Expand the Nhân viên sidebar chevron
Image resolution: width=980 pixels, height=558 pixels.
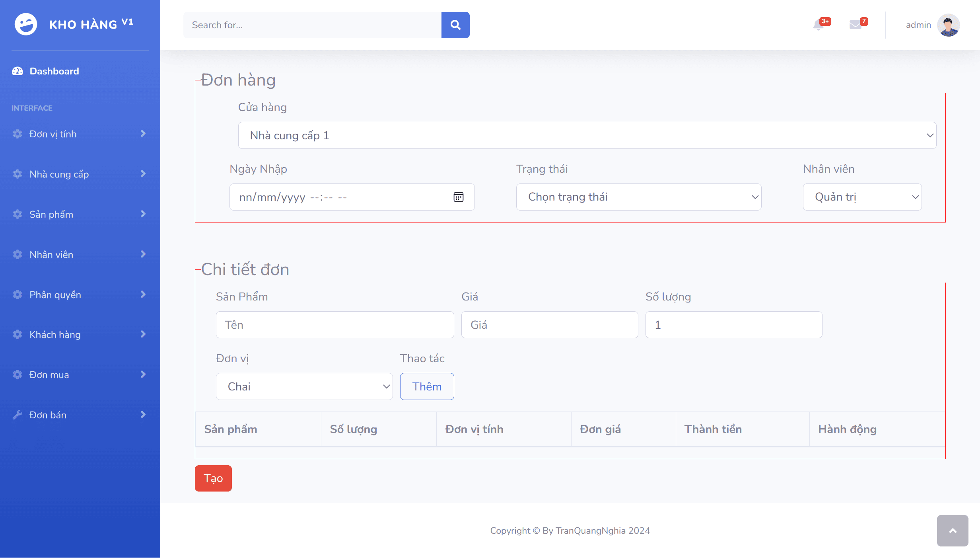(143, 254)
